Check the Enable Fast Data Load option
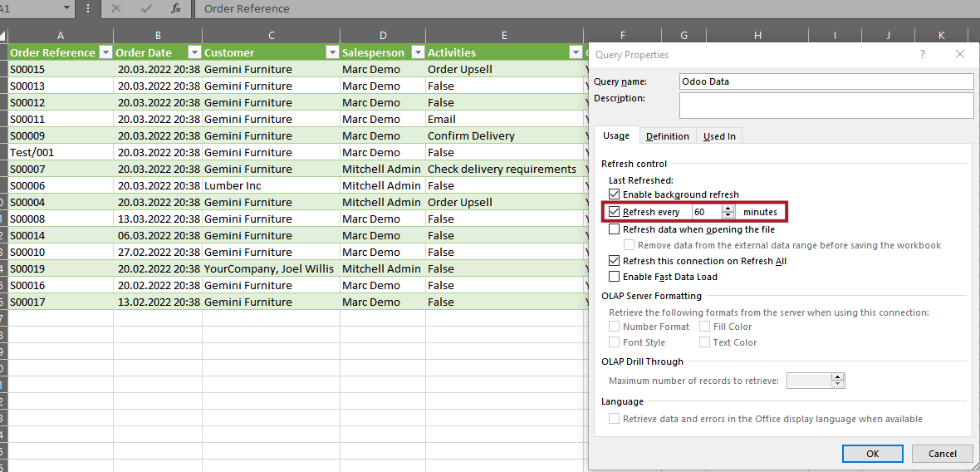Image resolution: width=980 pixels, height=472 pixels. pyautogui.click(x=615, y=277)
